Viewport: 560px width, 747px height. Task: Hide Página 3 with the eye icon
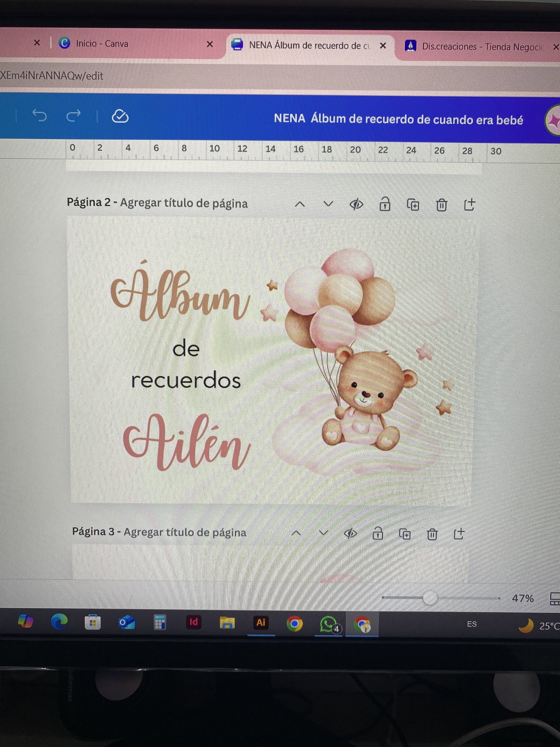[x=350, y=534]
